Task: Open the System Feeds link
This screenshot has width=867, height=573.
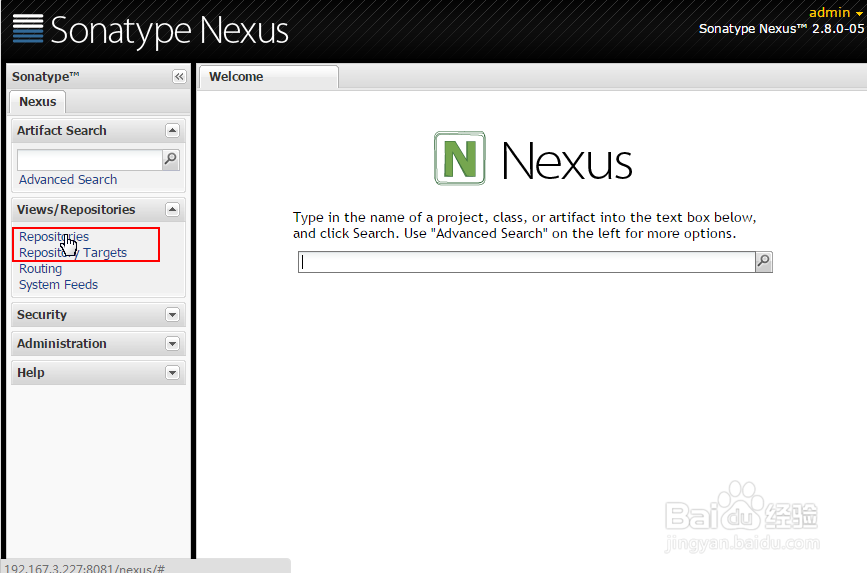Action: click(x=58, y=285)
